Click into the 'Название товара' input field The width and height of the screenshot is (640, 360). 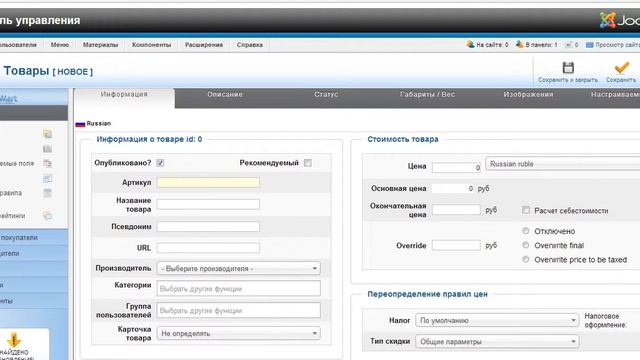coord(208,204)
